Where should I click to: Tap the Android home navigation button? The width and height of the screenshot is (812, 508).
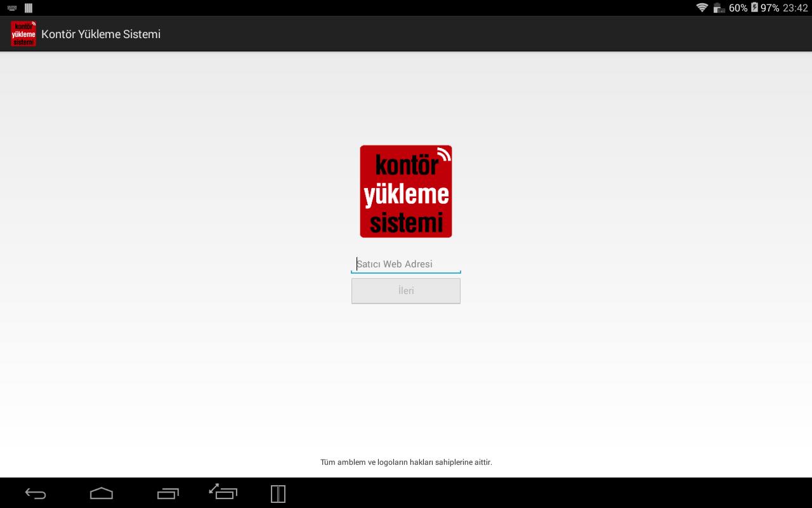click(x=101, y=493)
